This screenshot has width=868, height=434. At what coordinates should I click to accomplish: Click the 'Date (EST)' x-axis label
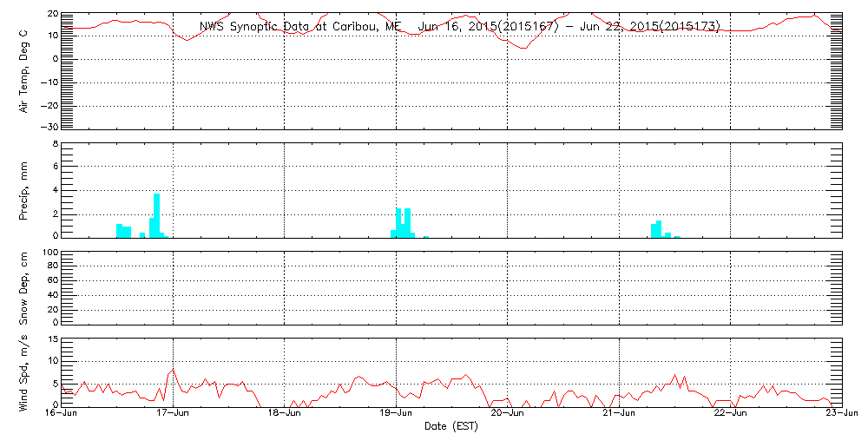[x=451, y=426]
